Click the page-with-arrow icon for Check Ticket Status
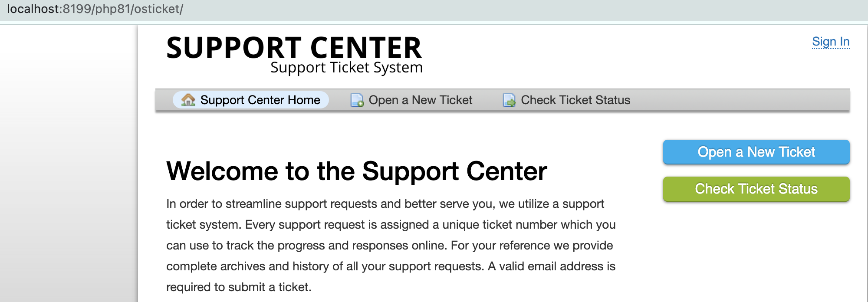Image resolution: width=868 pixels, height=302 pixels. pyautogui.click(x=509, y=100)
